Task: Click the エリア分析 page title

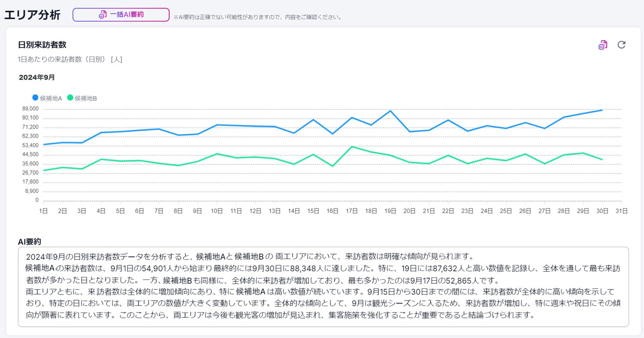Action: point(32,15)
